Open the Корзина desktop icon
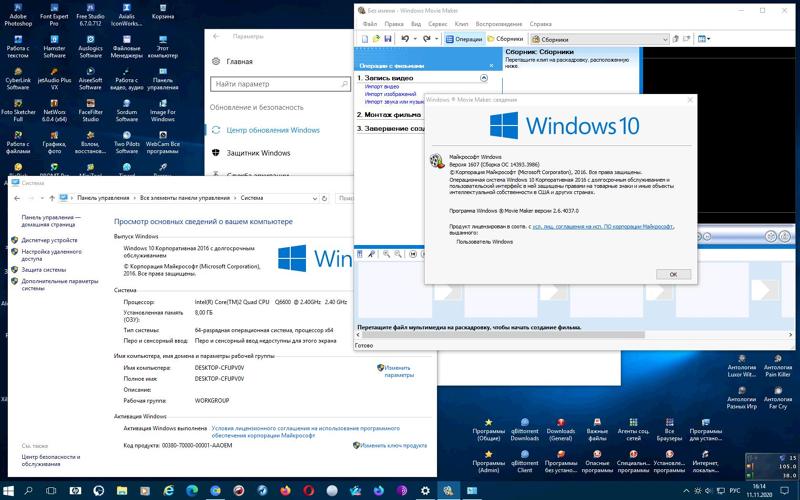Screen dimensions: 800x500 point(163,12)
